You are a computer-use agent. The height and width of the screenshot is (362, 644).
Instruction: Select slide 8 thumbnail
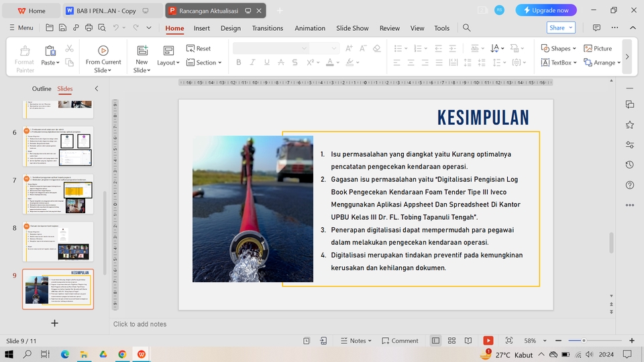click(58, 242)
